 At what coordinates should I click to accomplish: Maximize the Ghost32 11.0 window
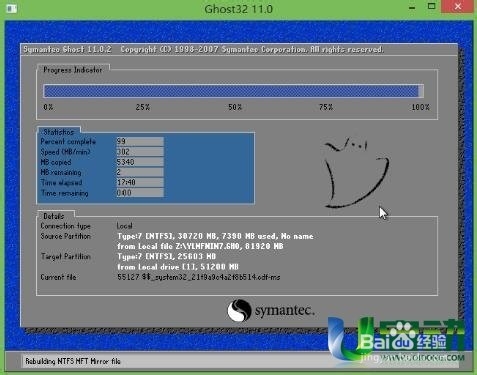tap(432, 6)
